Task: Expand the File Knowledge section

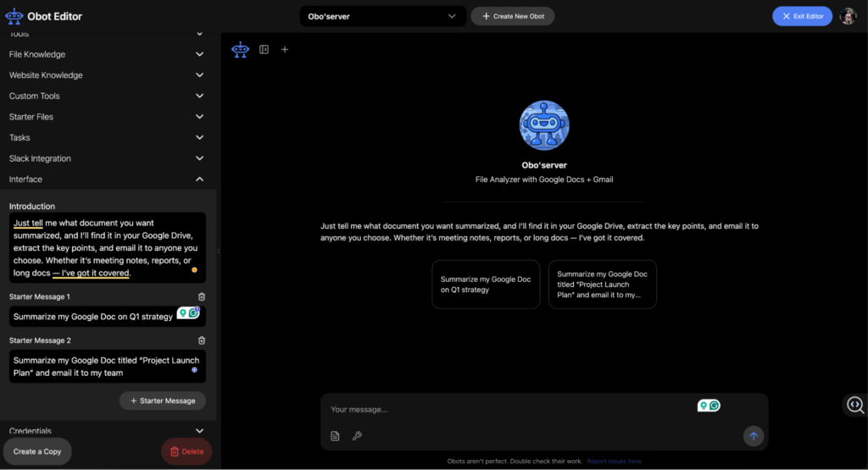Action: [107, 54]
